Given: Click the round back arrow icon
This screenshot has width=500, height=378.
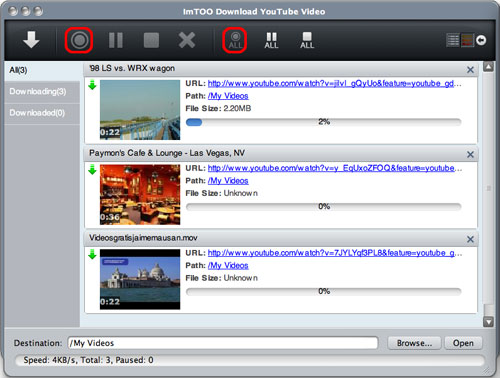Looking at the screenshot, I should tap(481, 40).
